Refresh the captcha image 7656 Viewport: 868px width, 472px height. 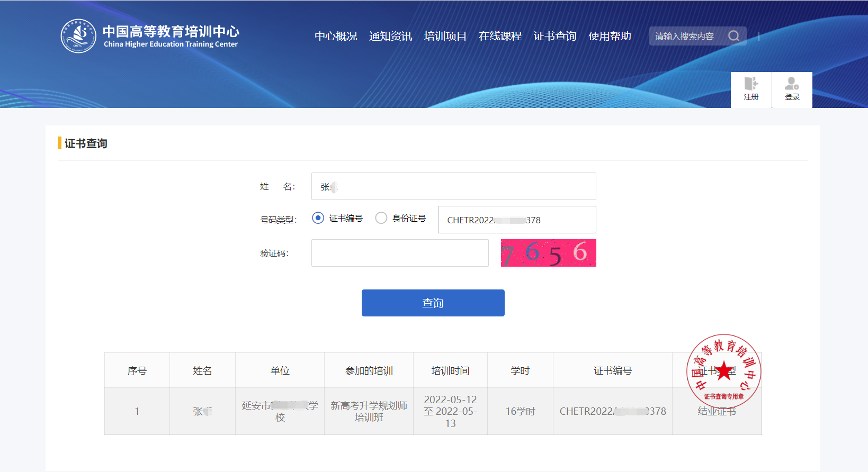point(548,253)
